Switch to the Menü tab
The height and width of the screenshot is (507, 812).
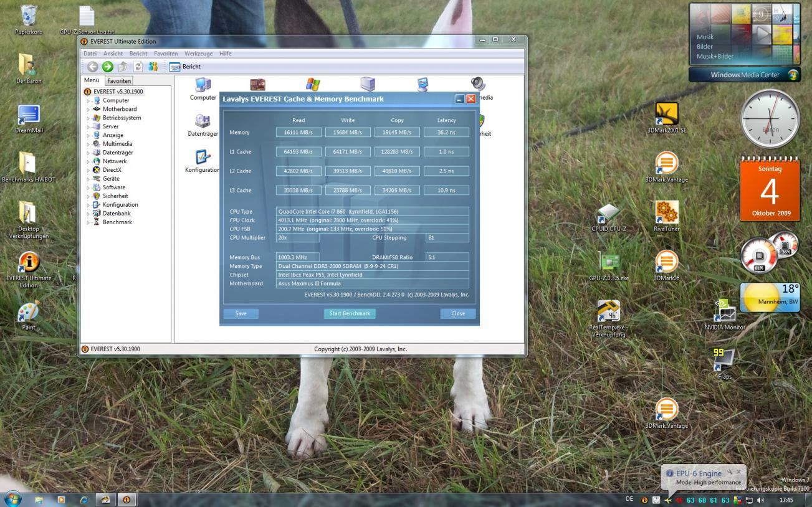click(92, 80)
